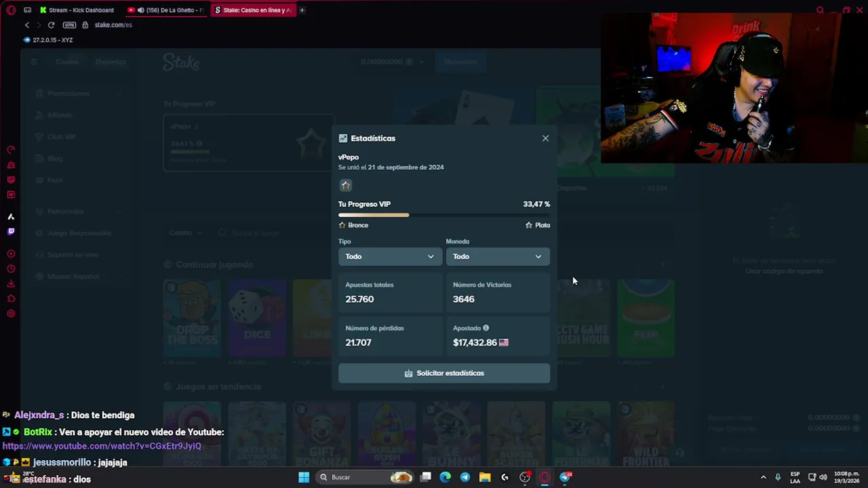Open the 27.2.0.15 - XYZ bookmark
868x488 pixels.
(48, 40)
